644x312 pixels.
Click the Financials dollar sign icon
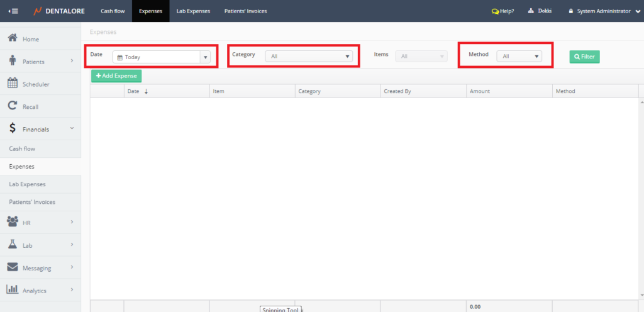tap(12, 129)
